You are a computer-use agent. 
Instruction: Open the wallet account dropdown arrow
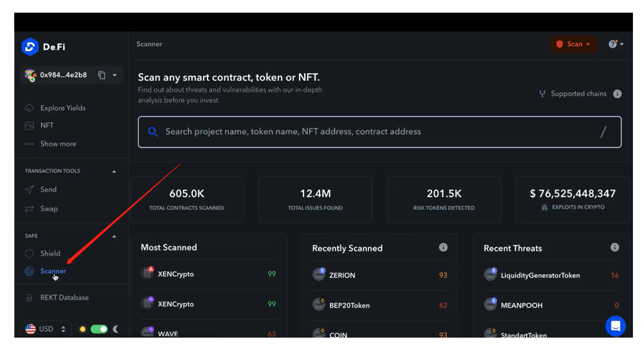click(x=115, y=75)
